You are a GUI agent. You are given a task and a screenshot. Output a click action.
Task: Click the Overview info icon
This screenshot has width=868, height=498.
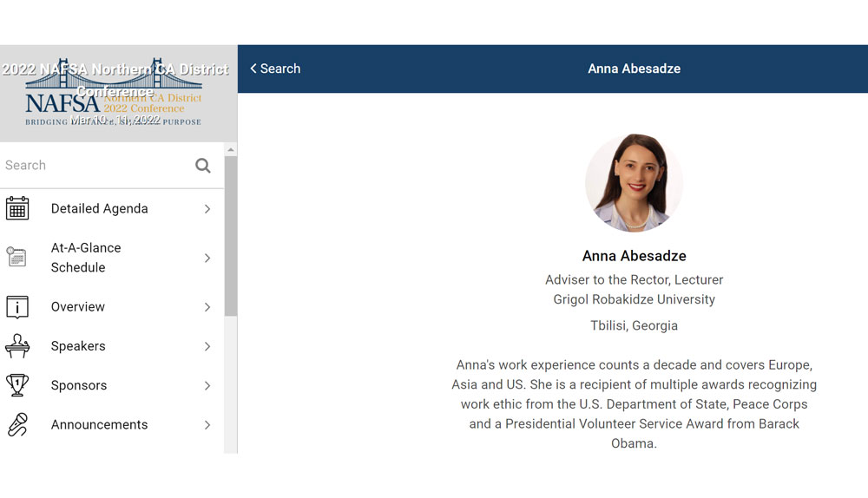tap(17, 307)
